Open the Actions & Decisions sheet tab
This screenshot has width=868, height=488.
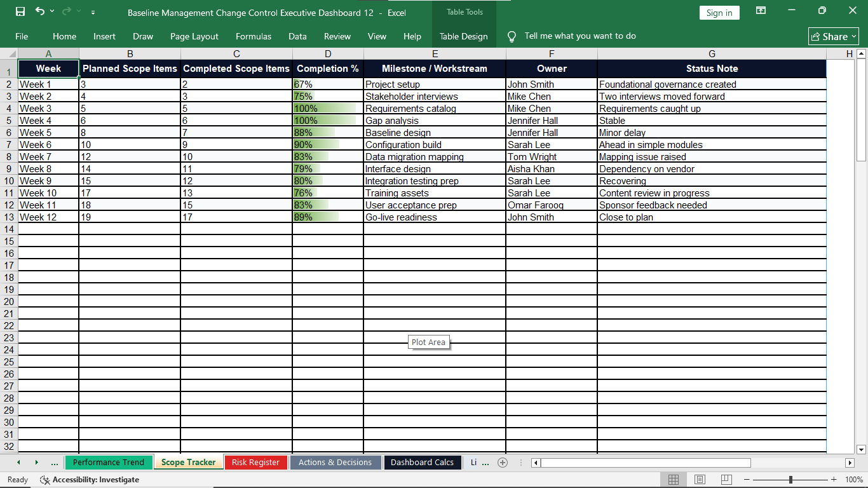pyautogui.click(x=335, y=463)
